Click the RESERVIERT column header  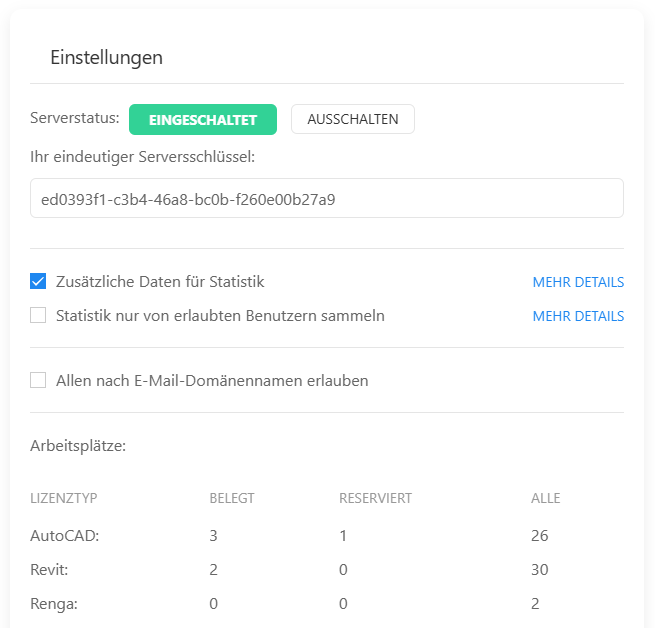coord(375,498)
